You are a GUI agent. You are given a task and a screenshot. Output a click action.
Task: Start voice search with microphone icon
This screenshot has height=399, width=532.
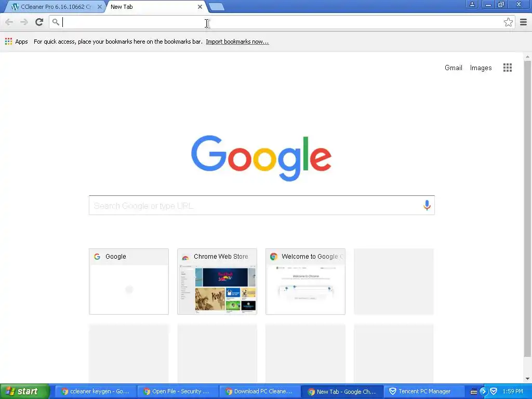(x=427, y=205)
